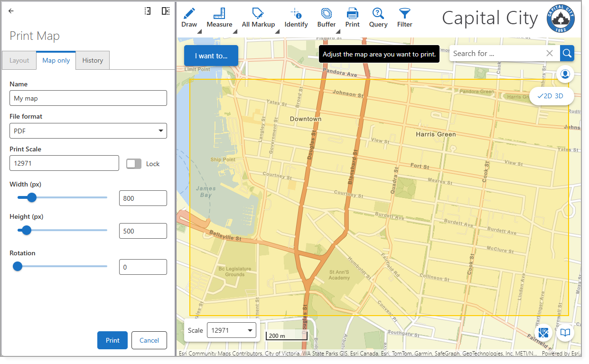Open the bookmarks book icon

pos(565,333)
